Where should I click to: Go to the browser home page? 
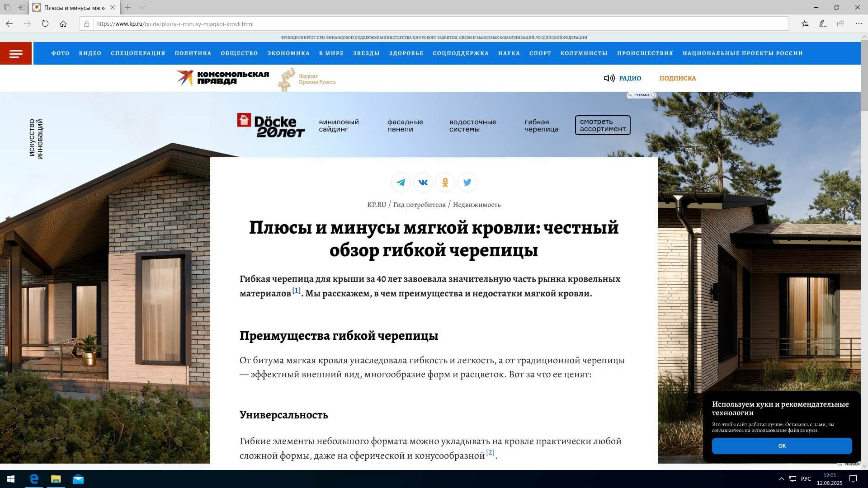63,24
